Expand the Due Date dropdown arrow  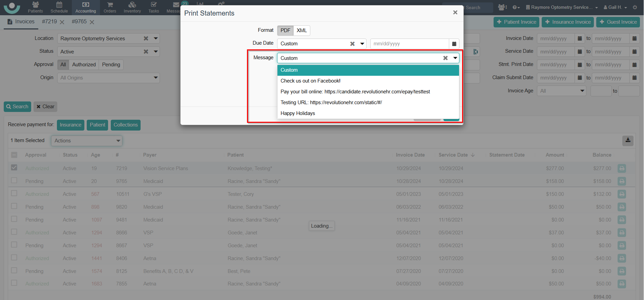362,44
